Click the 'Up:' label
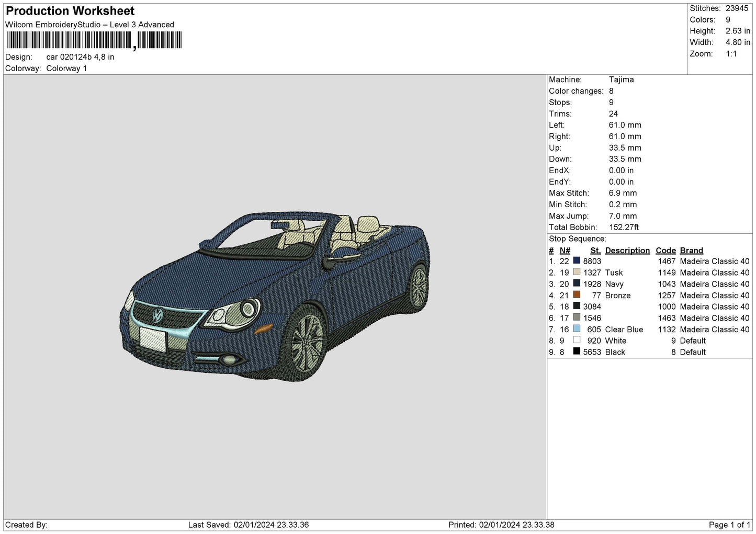Screen dimensions: 756x534 tap(555, 148)
